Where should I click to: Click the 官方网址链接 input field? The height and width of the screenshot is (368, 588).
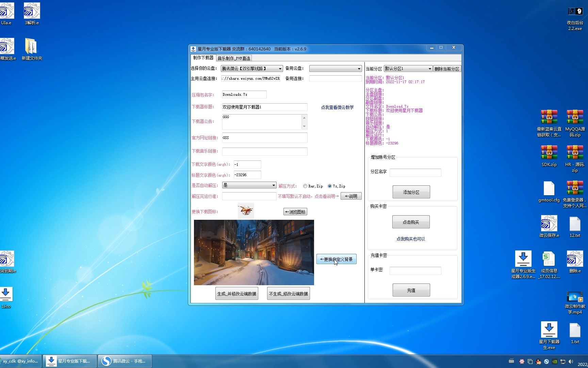coord(264,138)
